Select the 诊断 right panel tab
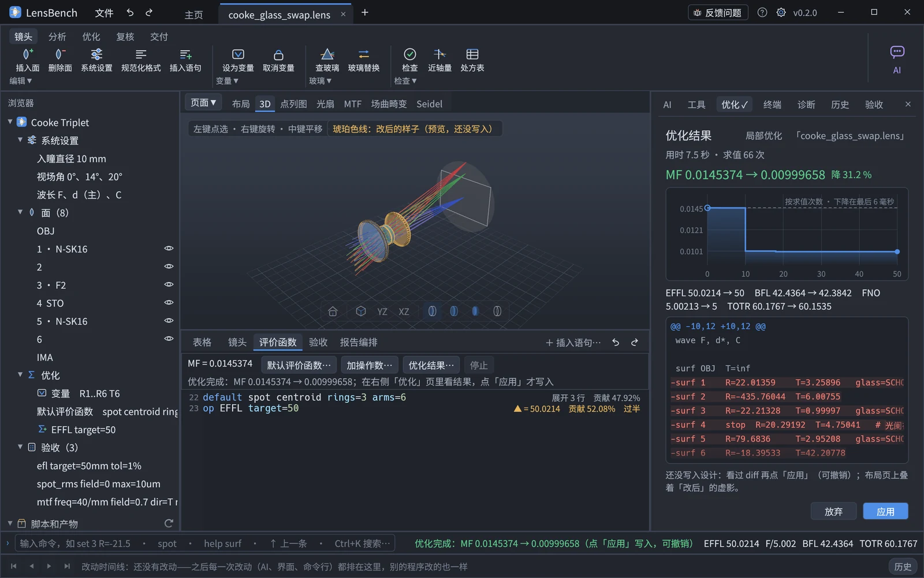 806,105
